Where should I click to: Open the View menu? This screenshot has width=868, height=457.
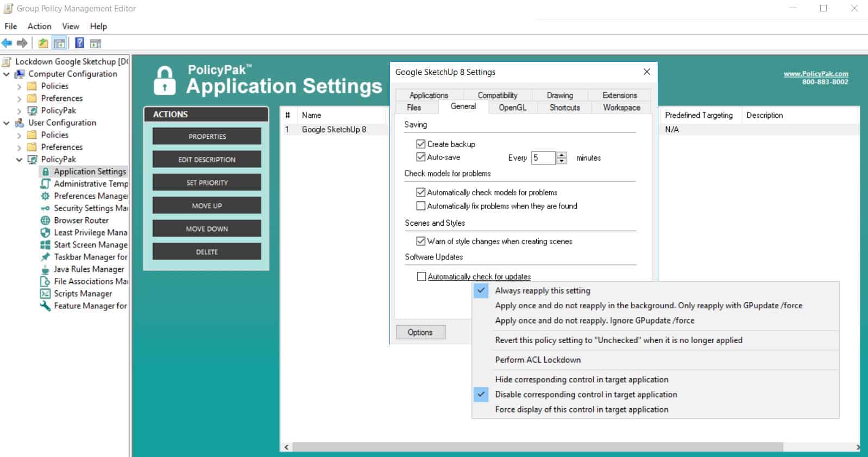click(x=71, y=26)
